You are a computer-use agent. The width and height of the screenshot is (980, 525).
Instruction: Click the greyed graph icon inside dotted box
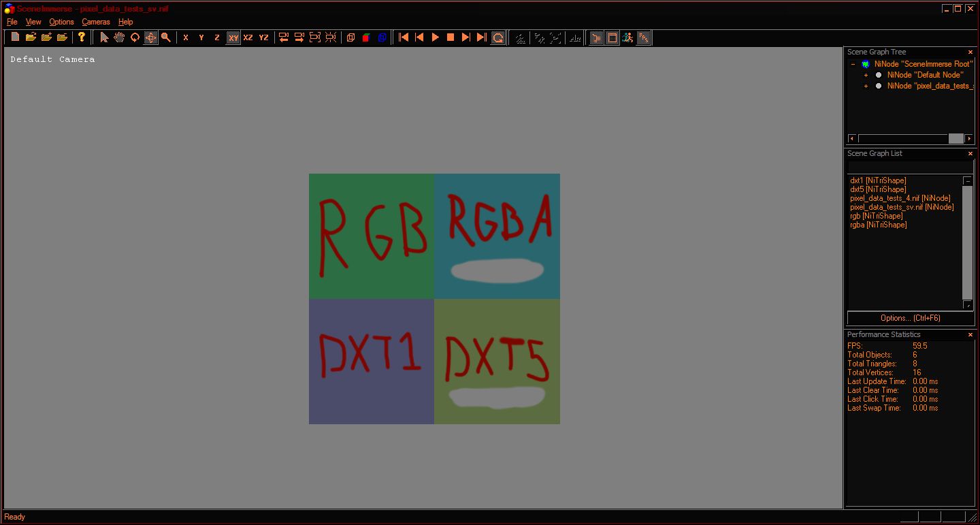tap(556, 37)
